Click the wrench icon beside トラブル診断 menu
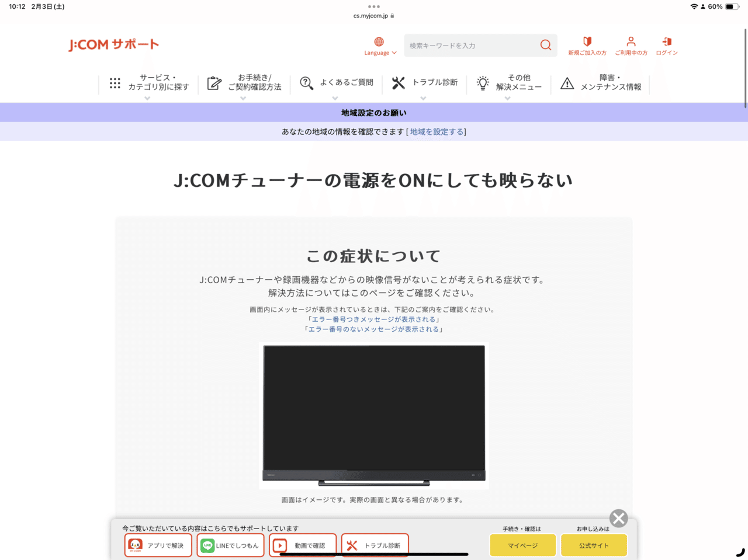 (399, 83)
